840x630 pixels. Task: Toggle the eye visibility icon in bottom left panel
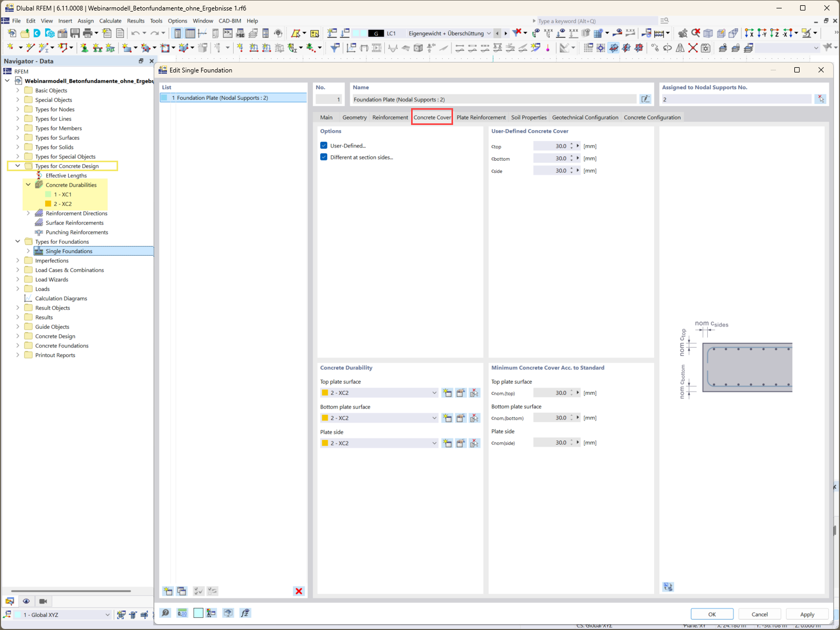26,601
